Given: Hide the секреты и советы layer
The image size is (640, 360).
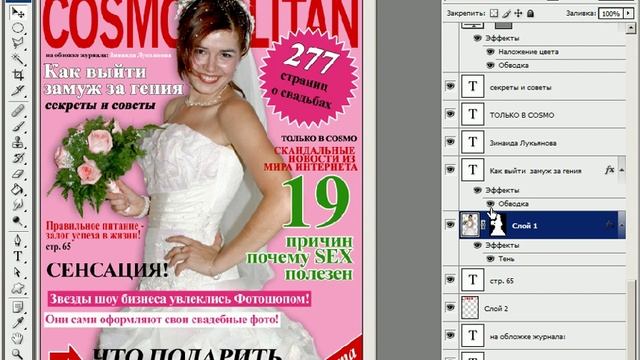Looking at the screenshot, I should point(450,86).
